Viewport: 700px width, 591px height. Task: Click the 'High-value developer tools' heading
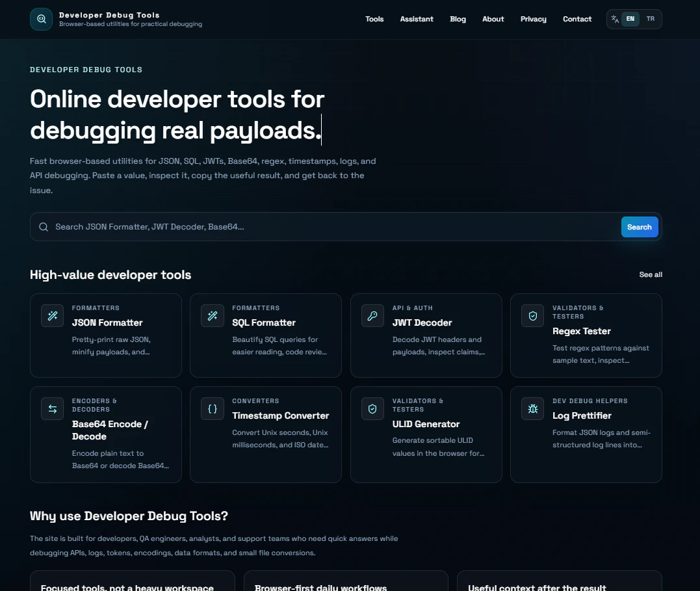[110, 275]
